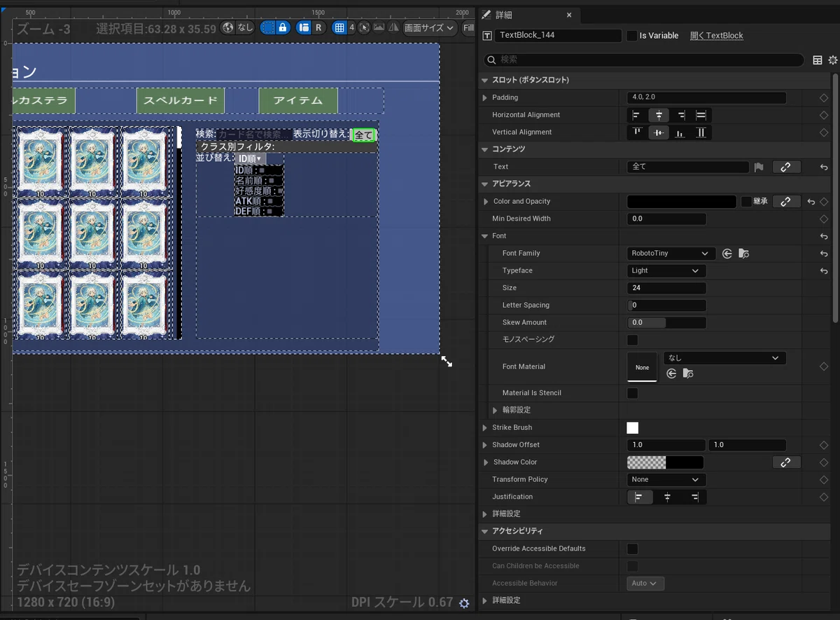Open the Font Family RobotoTiny dropdown
Screen dimensions: 840x620
[x=671, y=254]
